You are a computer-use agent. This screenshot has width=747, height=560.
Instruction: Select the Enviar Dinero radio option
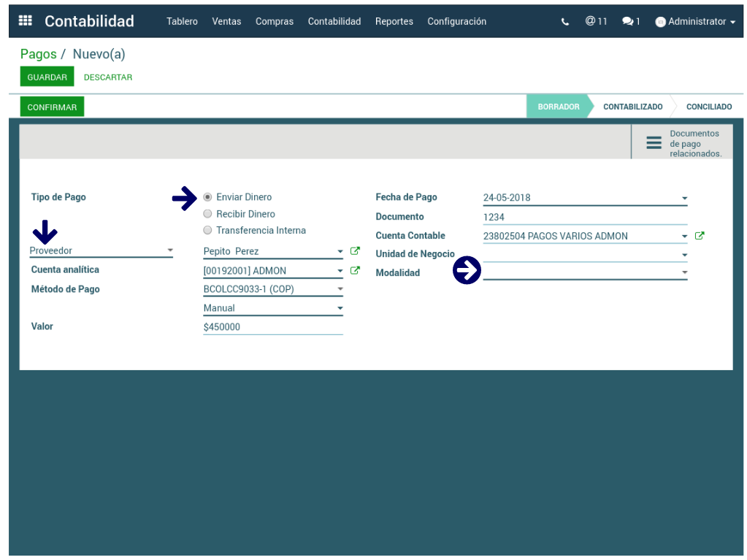pos(208,197)
